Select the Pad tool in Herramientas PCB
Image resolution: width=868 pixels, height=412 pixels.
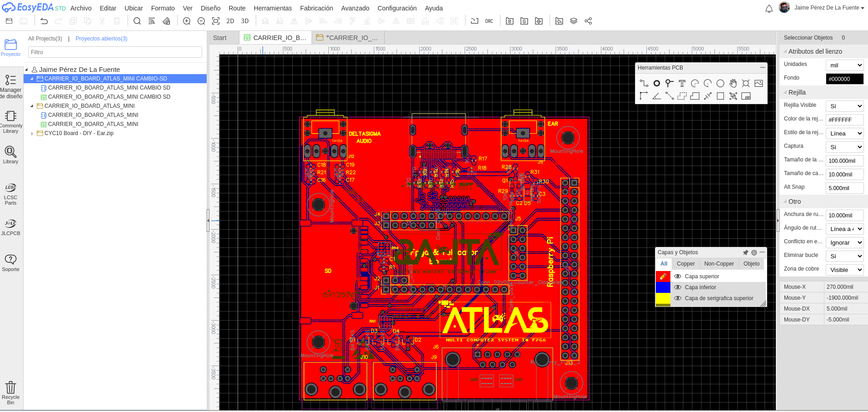pos(657,83)
